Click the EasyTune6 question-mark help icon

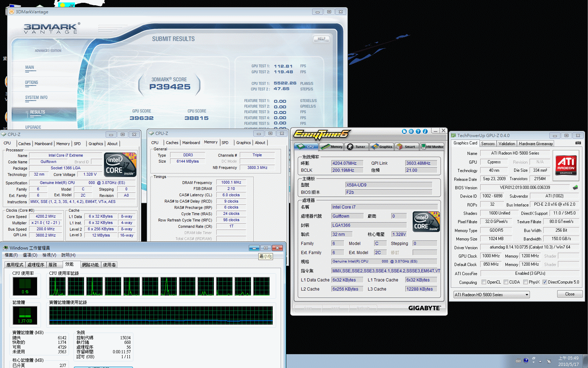click(x=418, y=131)
